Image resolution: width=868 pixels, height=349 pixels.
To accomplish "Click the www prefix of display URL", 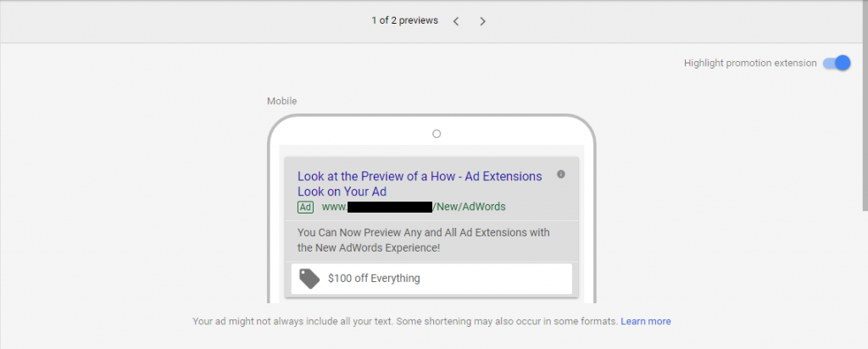I will [x=334, y=208].
